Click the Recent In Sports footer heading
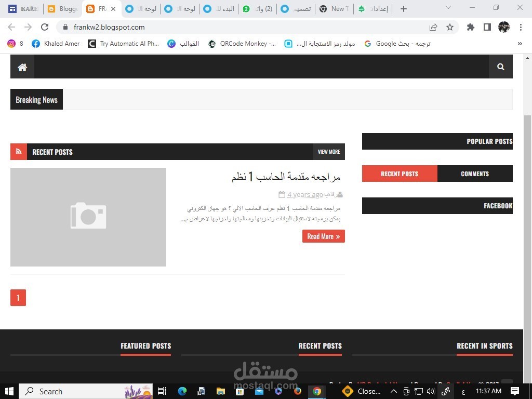This screenshot has width=532, height=399. 485,345
